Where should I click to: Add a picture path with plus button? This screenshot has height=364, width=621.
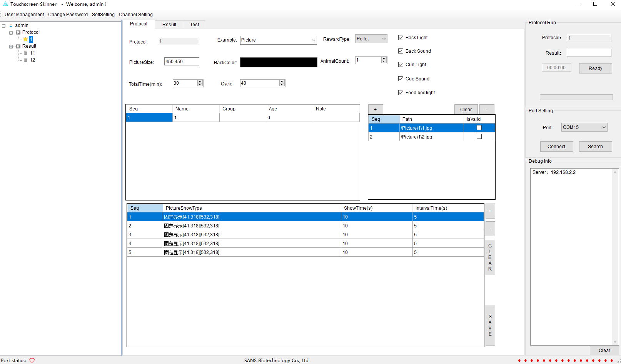[x=376, y=109]
